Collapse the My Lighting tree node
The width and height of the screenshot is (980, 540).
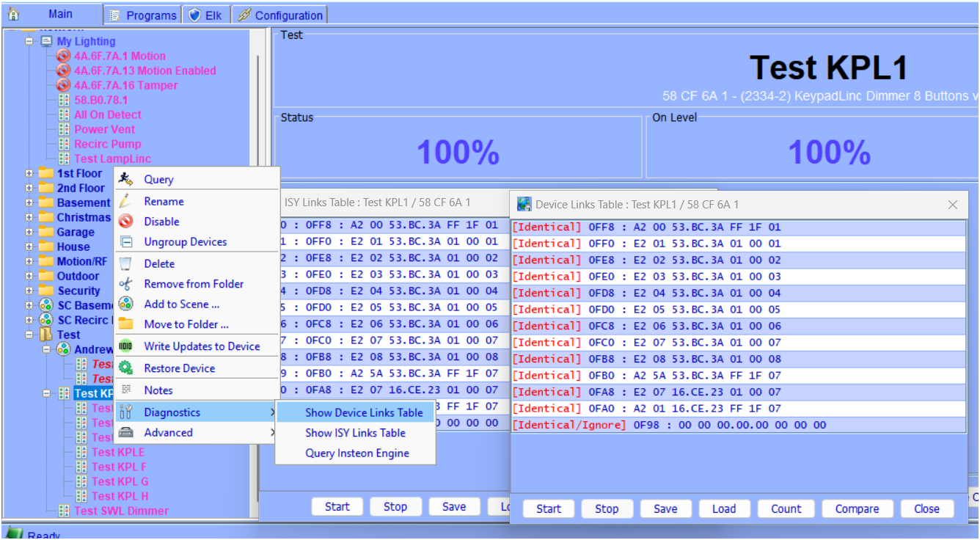pyautogui.click(x=29, y=42)
